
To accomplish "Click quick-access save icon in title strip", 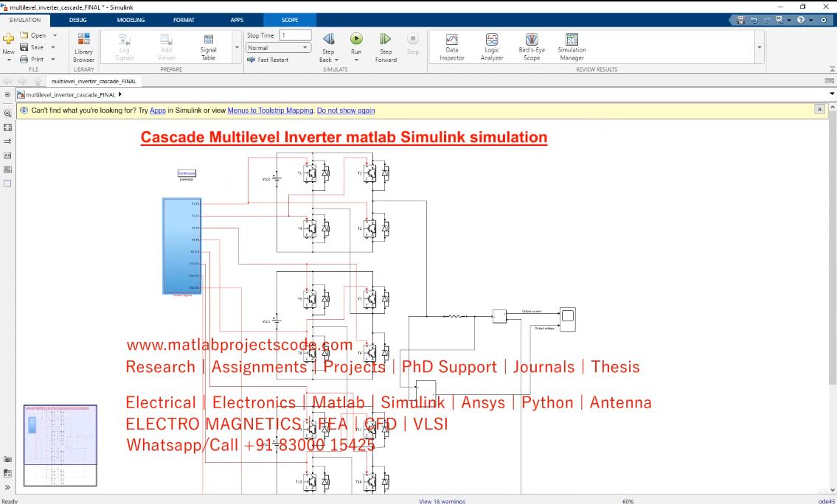I will [740, 20].
